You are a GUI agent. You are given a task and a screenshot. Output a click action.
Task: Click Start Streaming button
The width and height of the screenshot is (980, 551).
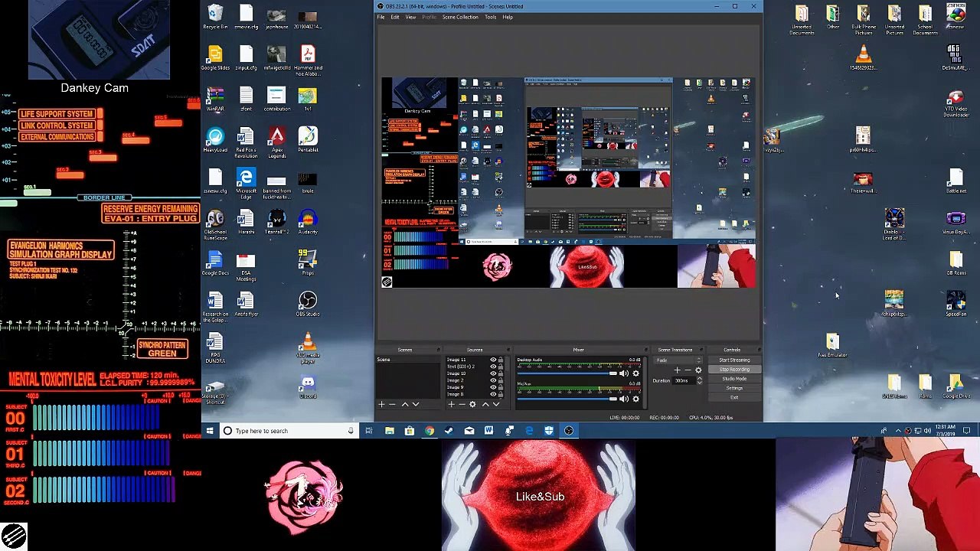click(x=734, y=360)
